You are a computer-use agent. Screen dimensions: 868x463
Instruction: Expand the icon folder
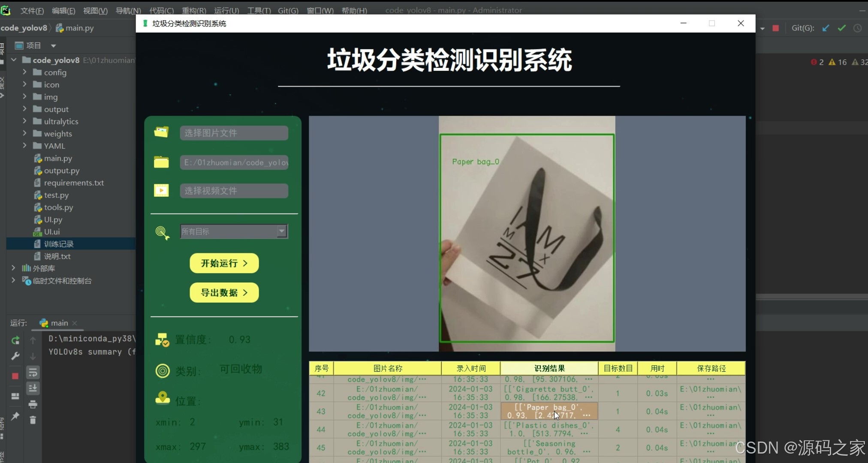tap(24, 84)
